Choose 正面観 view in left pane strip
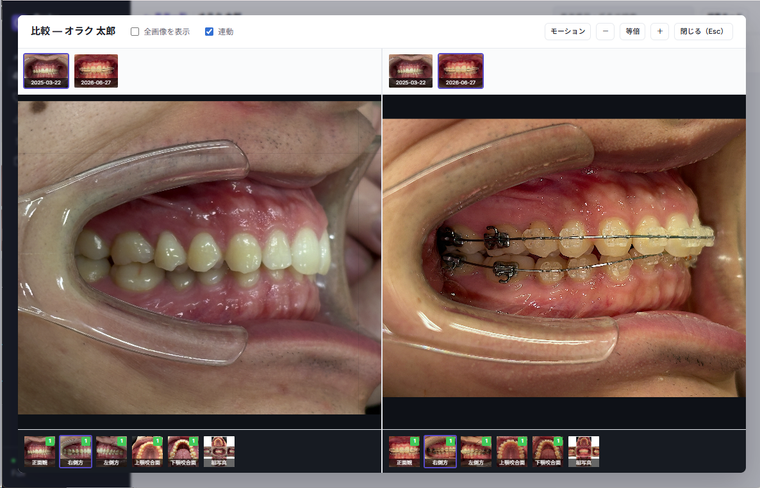This screenshot has width=760, height=488. (x=40, y=452)
